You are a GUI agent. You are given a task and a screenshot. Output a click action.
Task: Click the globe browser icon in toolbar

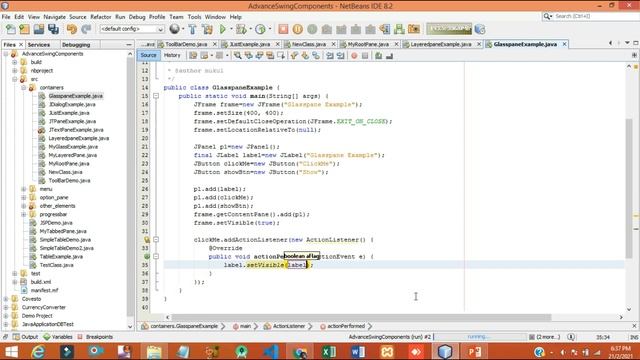pyautogui.click(x=175, y=29)
